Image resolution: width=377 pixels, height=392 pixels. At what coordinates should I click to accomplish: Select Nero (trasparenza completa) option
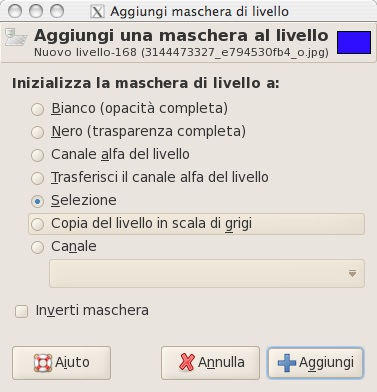click(x=138, y=132)
